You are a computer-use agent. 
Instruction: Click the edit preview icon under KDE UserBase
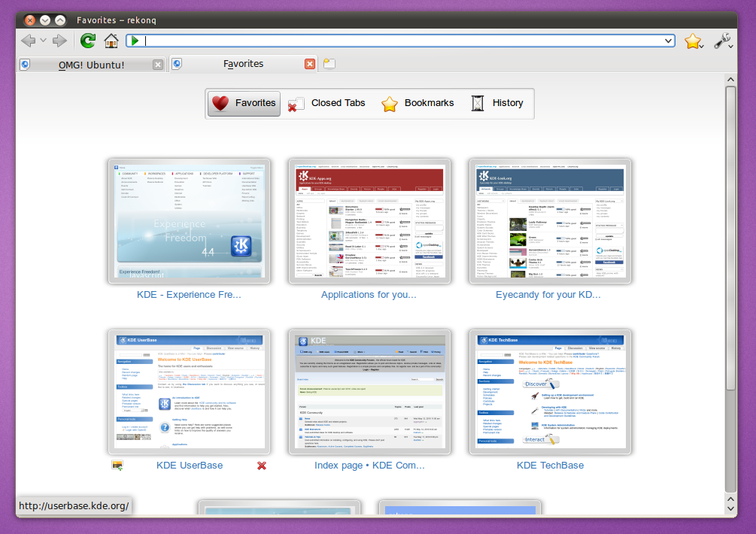point(117,465)
